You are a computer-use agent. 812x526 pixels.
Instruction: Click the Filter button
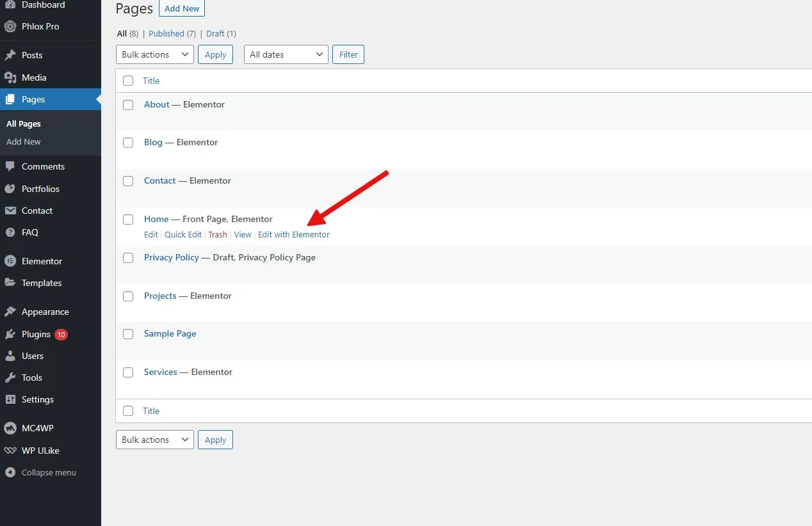(x=348, y=54)
